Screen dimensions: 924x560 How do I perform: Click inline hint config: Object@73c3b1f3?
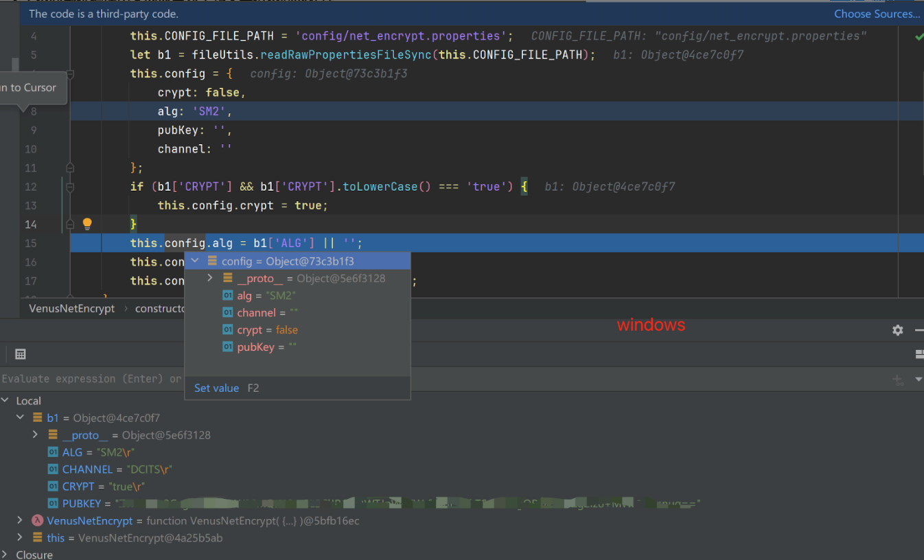[329, 73]
